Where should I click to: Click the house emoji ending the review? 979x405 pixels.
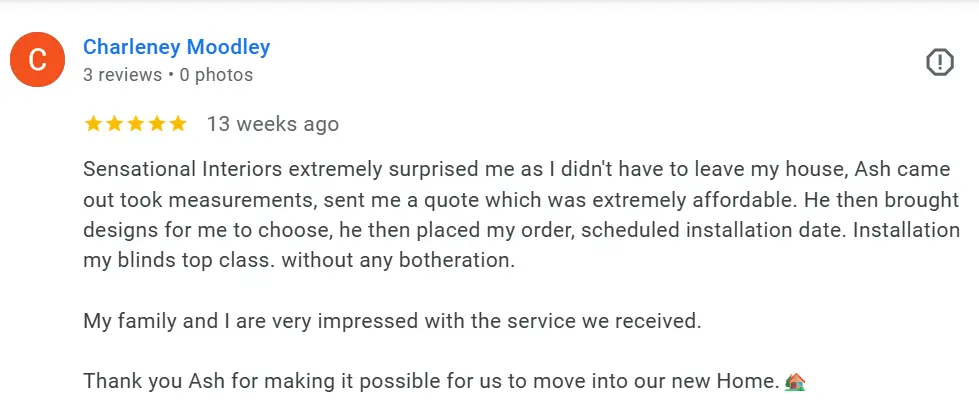click(x=795, y=381)
